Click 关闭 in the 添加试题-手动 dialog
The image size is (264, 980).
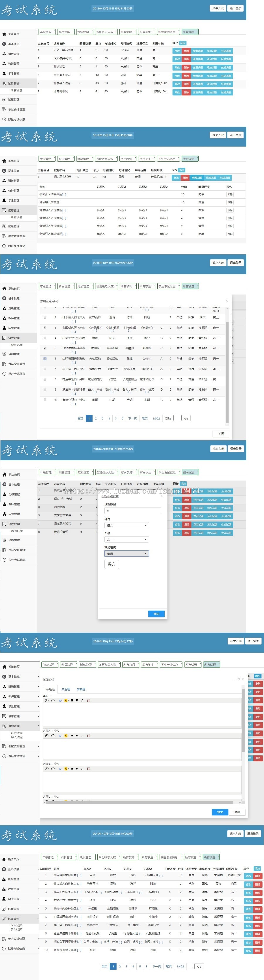click(x=221, y=434)
